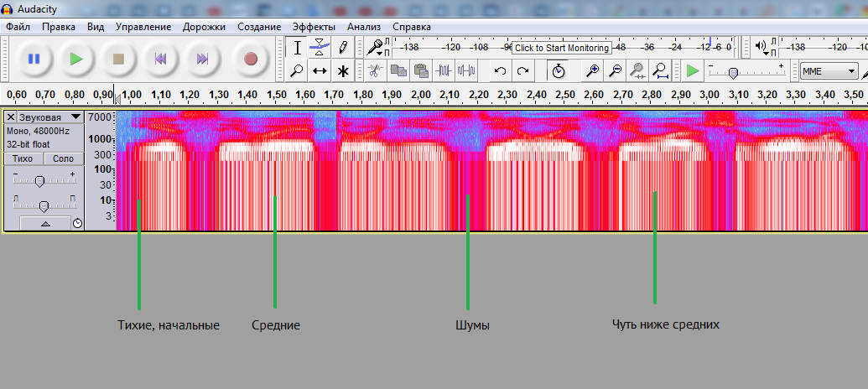This screenshot has height=389, width=868.
Task: Redo the last undone action
Action: 522,70
